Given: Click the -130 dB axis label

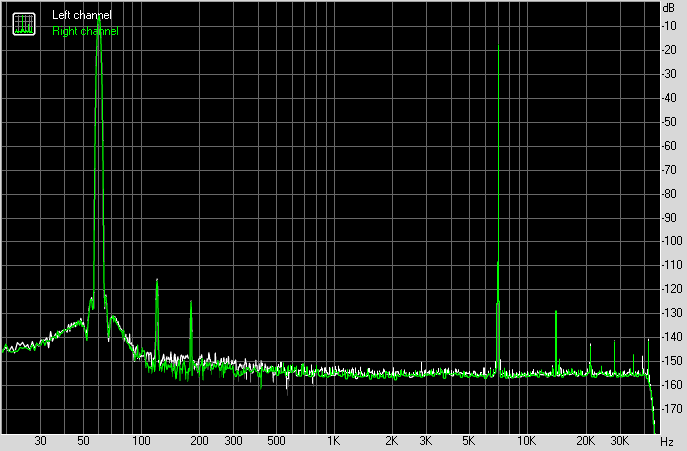Looking at the screenshot, I should point(672,313).
